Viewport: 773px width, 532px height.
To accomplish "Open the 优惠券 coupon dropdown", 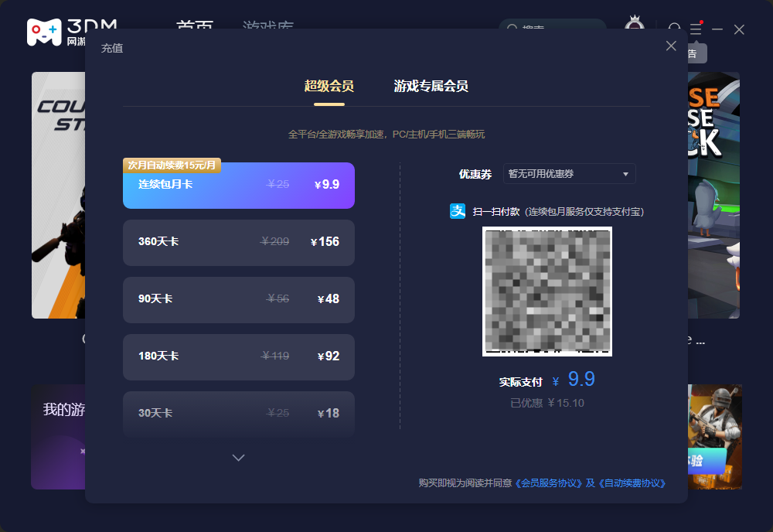I will tap(570, 173).
